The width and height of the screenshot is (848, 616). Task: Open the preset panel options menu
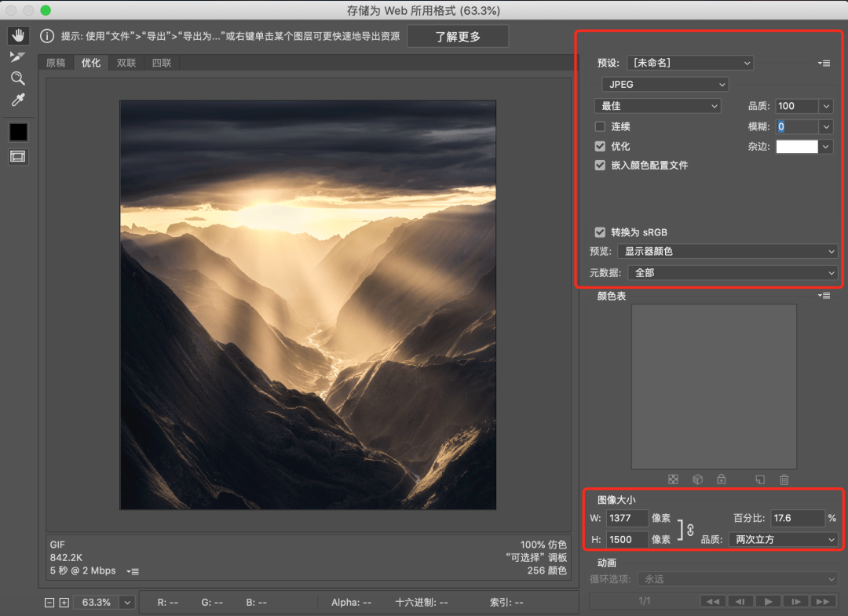[824, 64]
